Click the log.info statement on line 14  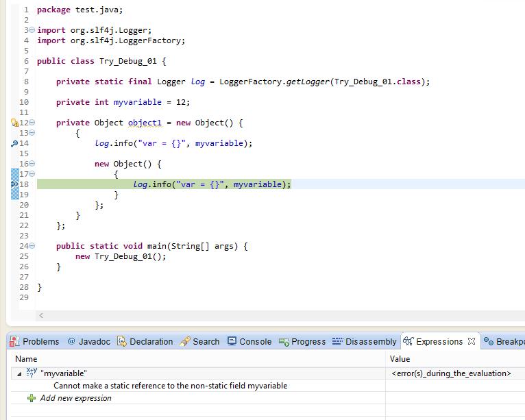pos(173,143)
